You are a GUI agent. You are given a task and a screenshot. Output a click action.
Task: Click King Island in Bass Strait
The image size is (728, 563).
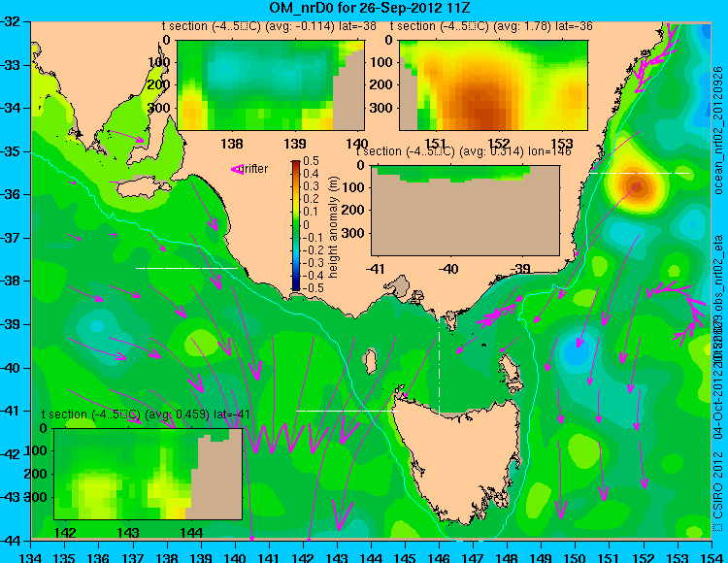(371, 362)
